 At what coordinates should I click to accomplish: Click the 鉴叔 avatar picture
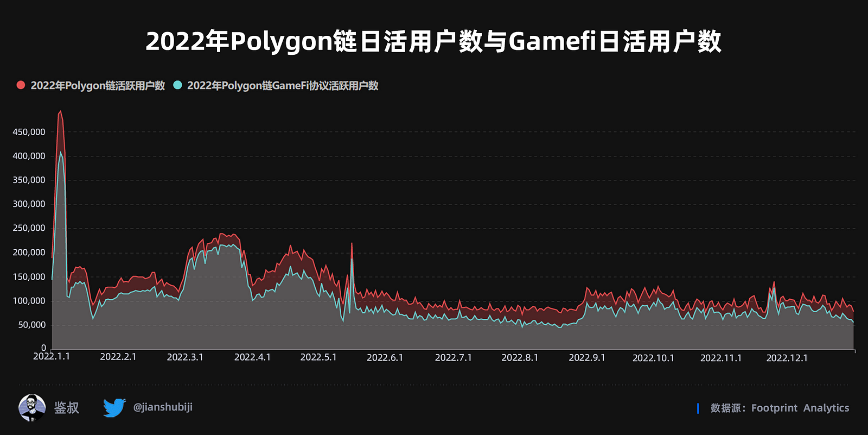point(32,408)
